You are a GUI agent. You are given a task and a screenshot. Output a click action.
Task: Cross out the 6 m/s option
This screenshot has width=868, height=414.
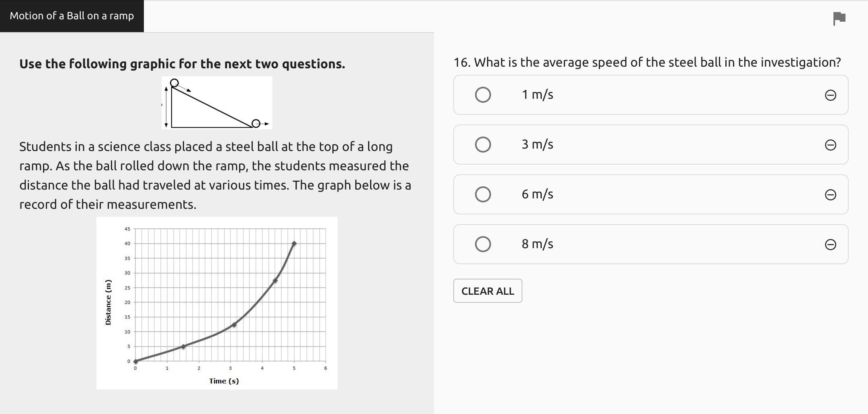[830, 195]
